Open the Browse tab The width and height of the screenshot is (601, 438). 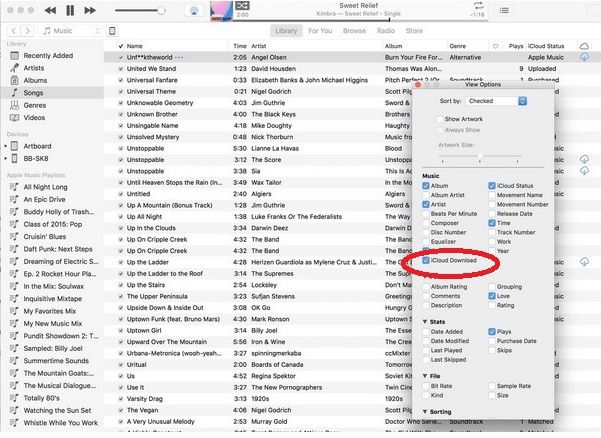354,31
